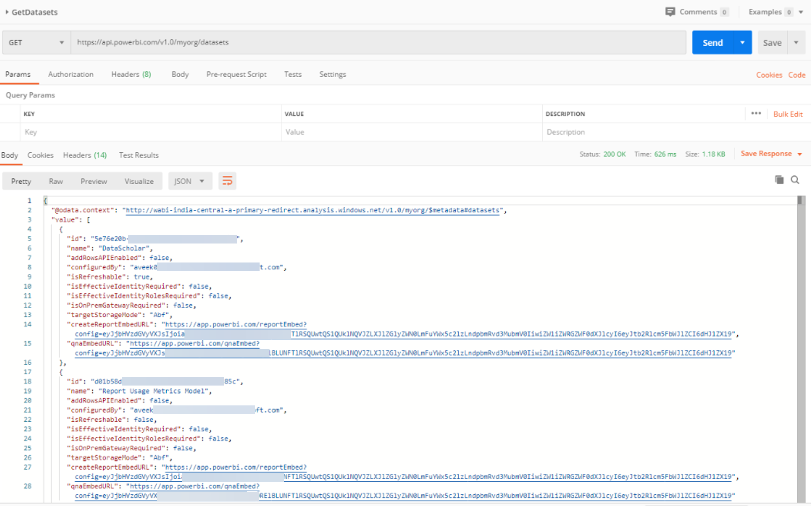The image size is (812, 506).
Task: Expand the GetDatasets request title arrow
Action: (7, 12)
